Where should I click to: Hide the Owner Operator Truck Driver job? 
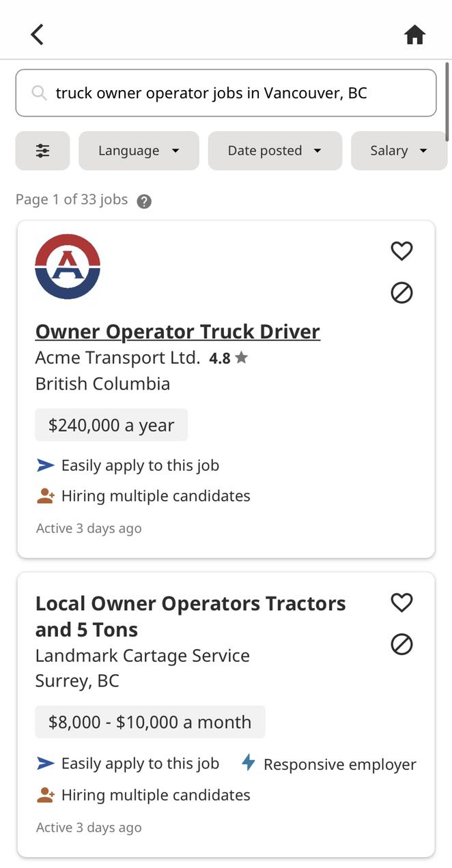[401, 293]
